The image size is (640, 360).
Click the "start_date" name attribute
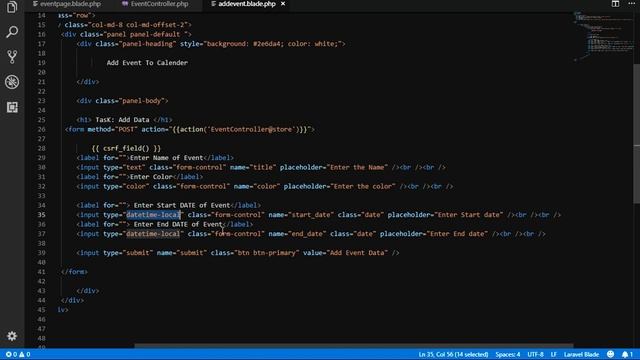pos(311,215)
